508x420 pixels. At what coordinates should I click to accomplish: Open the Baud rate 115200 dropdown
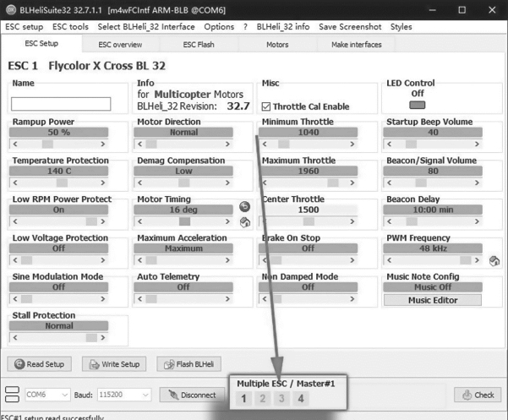click(124, 395)
